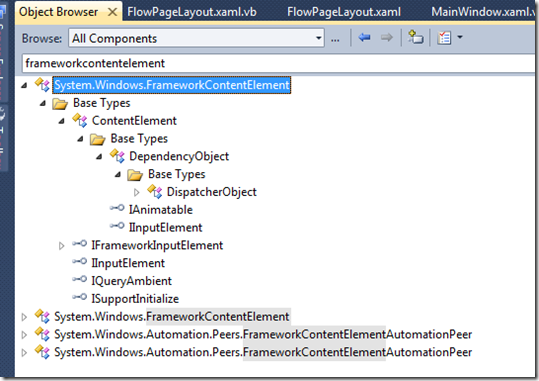Screen dimensions: 539x381
Task: Select IInputElement under ContentElement base types
Action: point(165,228)
